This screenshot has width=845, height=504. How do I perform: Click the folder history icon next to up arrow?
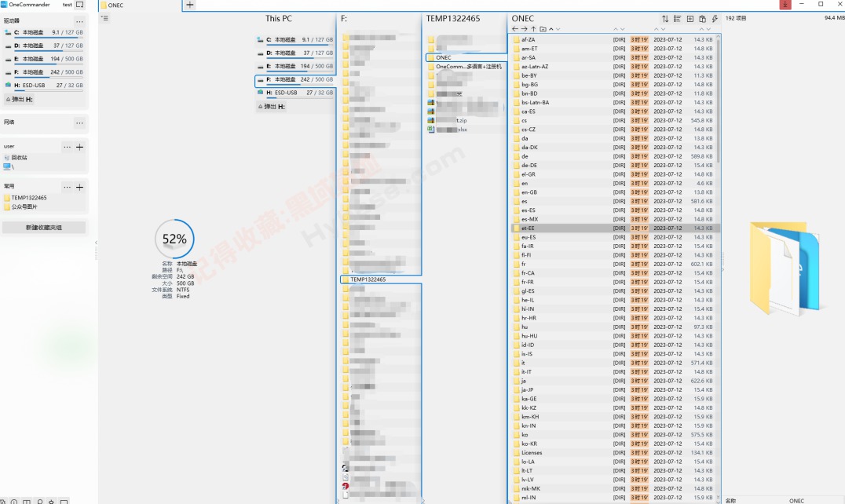[x=543, y=29]
